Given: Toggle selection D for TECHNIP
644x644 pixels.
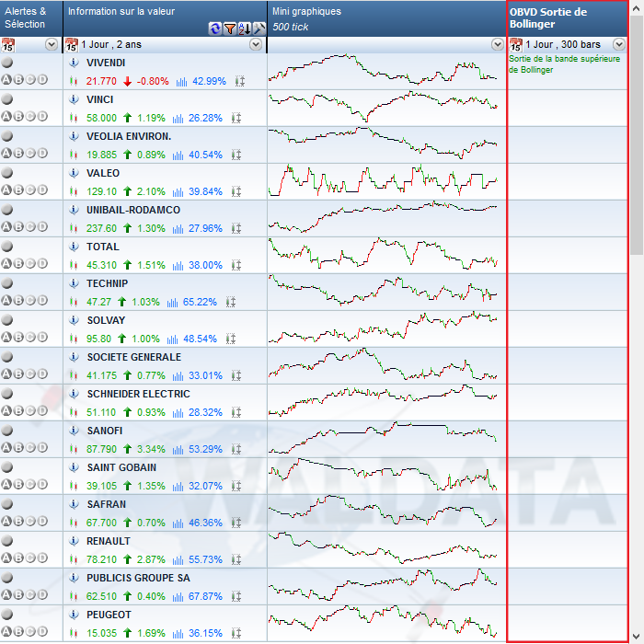Looking at the screenshot, I should (x=42, y=300).
